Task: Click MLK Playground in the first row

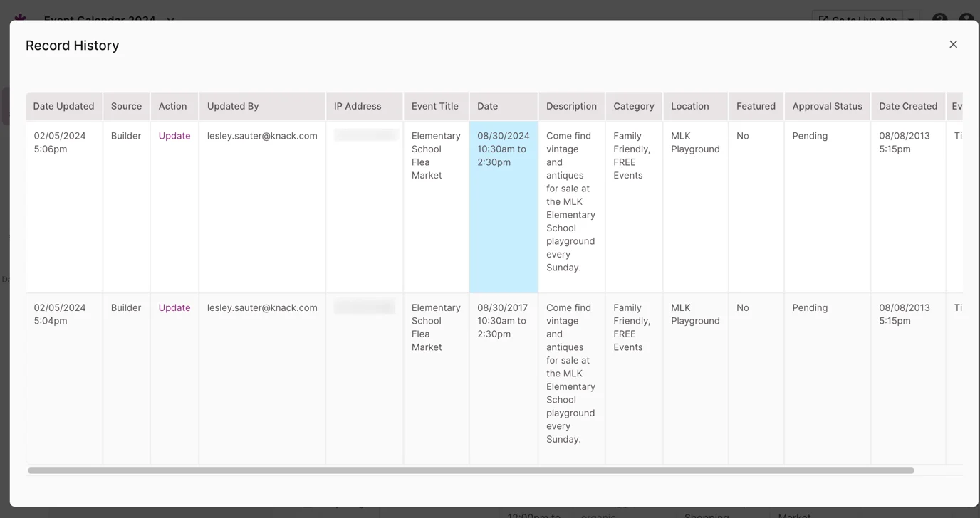Action: coord(695,142)
